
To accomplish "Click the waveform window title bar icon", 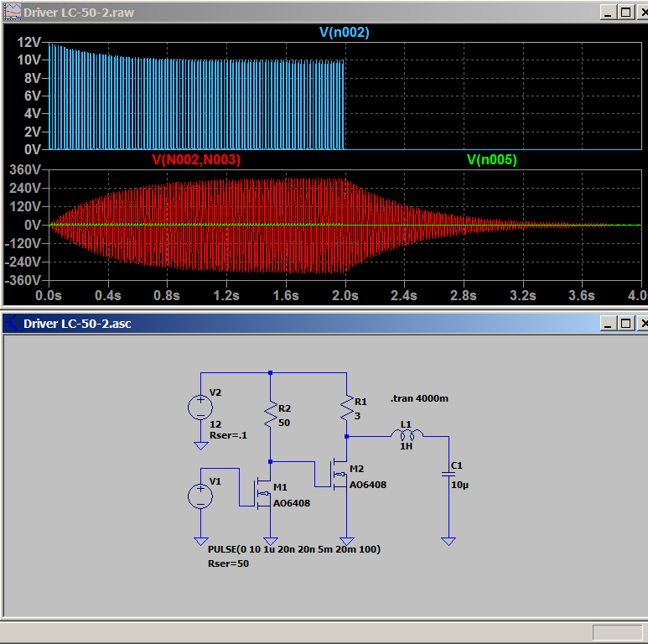I will pos(12,13).
